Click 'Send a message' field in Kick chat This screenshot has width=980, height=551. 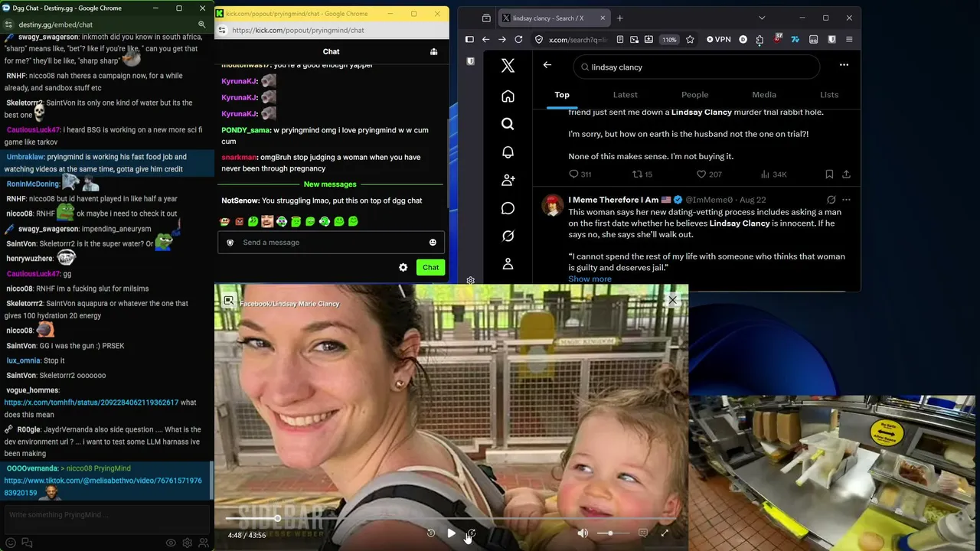pos(331,243)
